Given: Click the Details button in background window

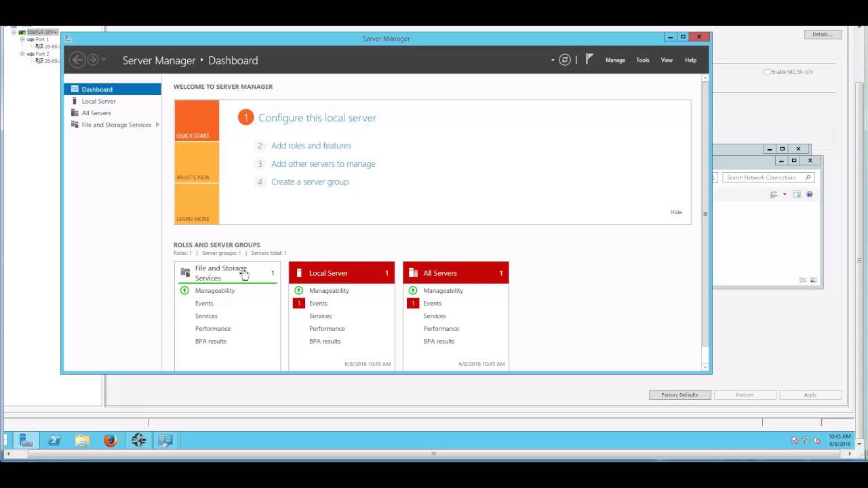Looking at the screenshot, I should [x=823, y=34].
